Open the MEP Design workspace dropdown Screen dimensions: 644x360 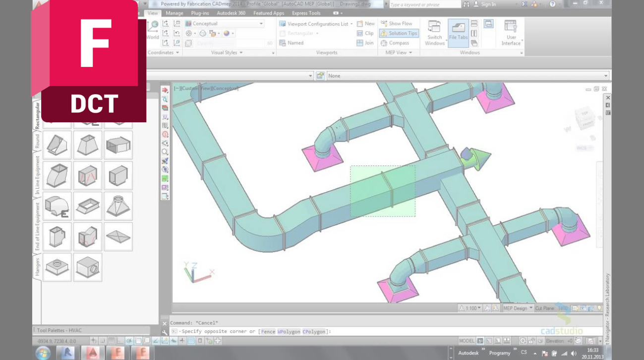[518, 308]
